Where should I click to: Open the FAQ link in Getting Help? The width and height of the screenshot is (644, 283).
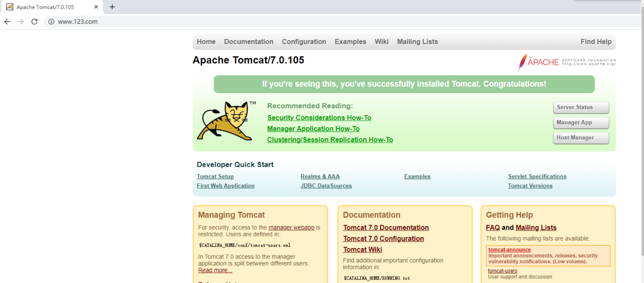[x=493, y=228]
